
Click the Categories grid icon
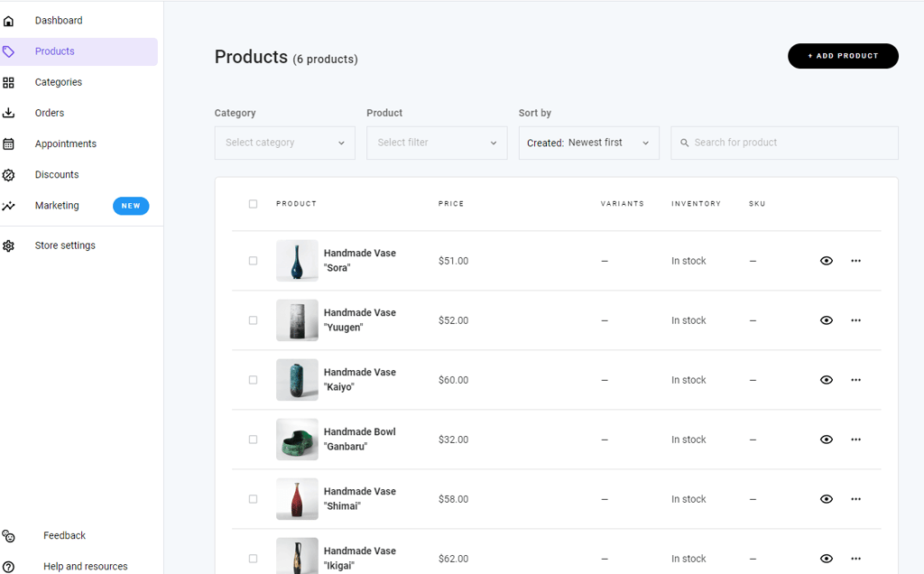(8, 82)
